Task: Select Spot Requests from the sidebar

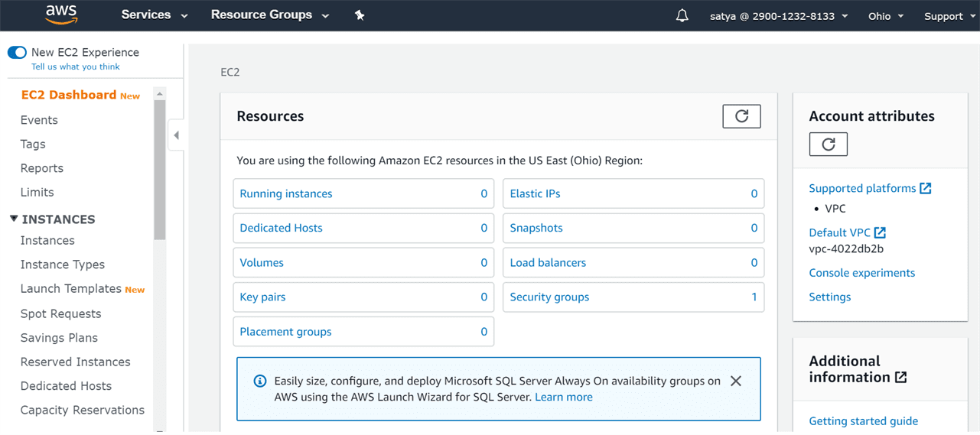Action: [60, 313]
